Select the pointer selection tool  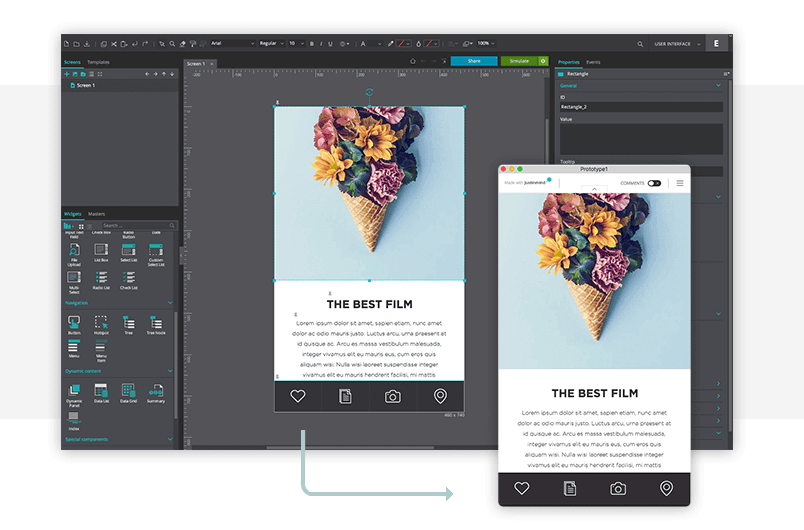click(x=162, y=44)
